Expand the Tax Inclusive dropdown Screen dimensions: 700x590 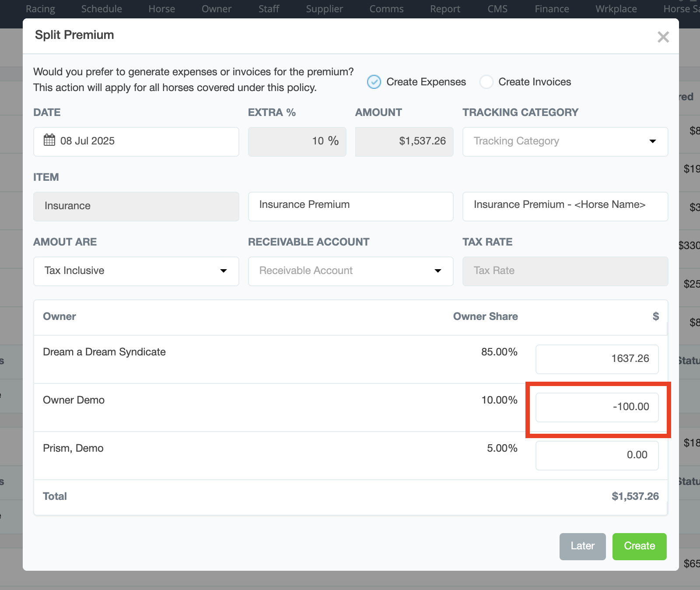click(x=136, y=271)
